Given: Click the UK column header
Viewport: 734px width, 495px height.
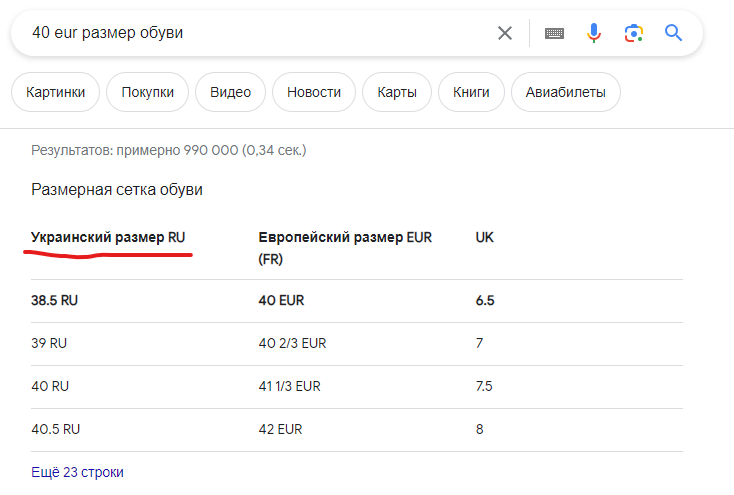Looking at the screenshot, I should pyautogui.click(x=484, y=237).
